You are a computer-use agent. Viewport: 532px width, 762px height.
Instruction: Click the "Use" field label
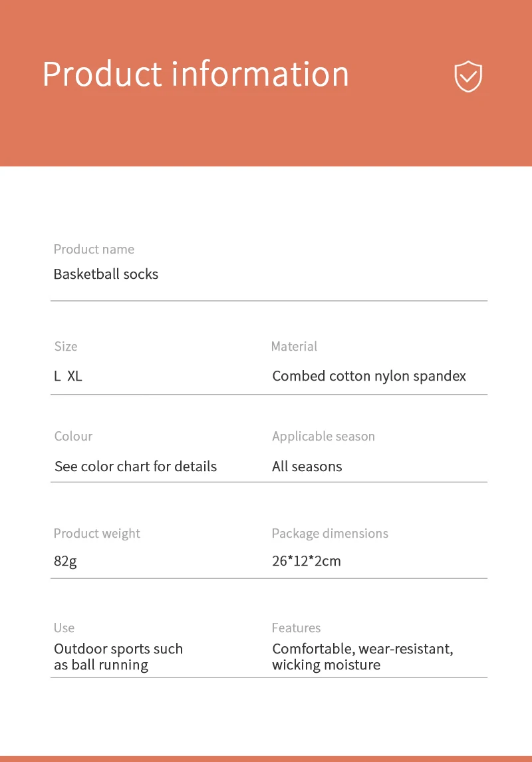[x=65, y=628]
